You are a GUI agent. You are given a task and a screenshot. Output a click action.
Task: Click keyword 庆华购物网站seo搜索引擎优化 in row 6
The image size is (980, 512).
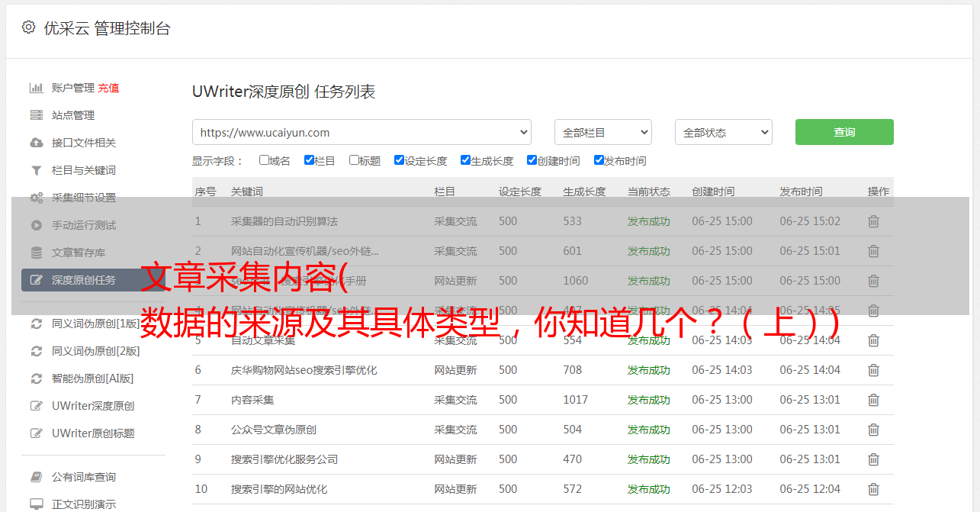click(304, 370)
